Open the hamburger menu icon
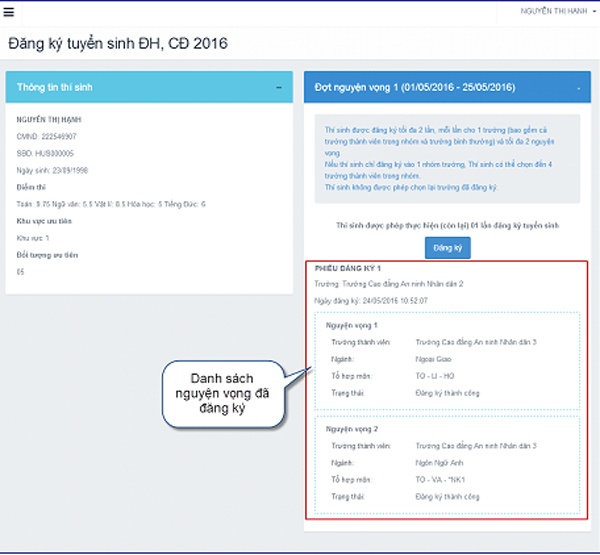Image resolution: width=600 pixels, height=555 pixels. 9,12
